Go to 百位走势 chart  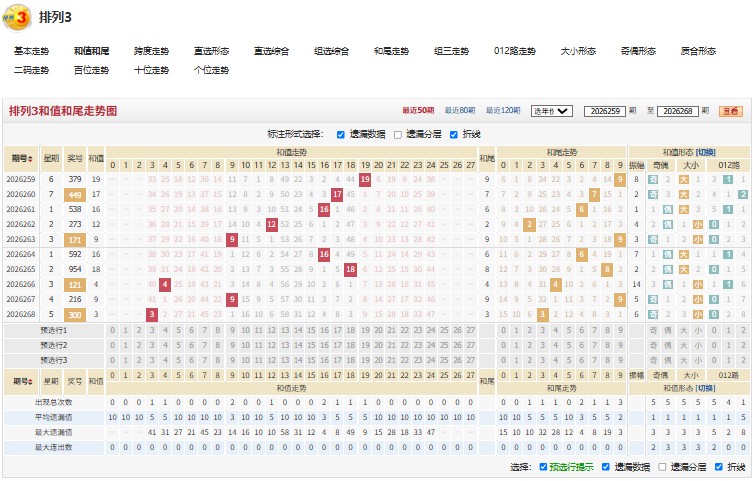(x=91, y=70)
